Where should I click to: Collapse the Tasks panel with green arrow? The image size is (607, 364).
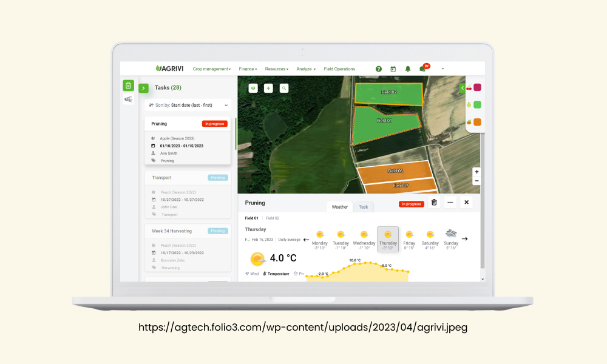[x=144, y=88]
